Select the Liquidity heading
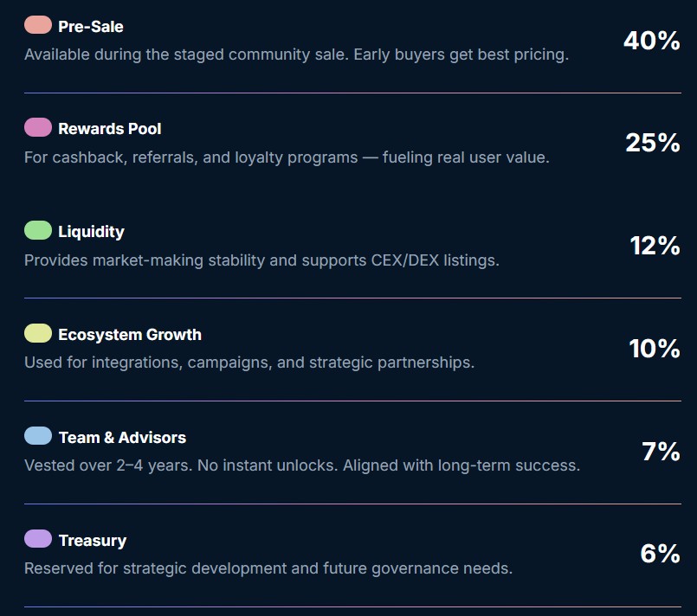 (91, 232)
